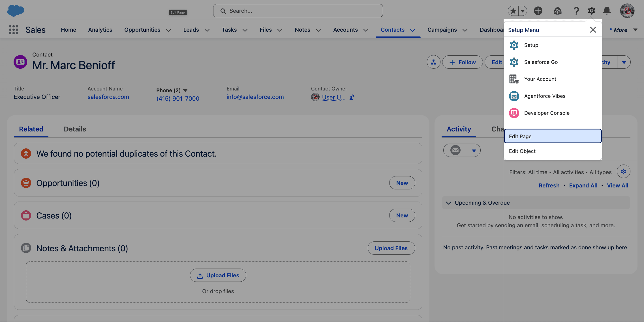Compose email via envelope icon in Activity
This screenshot has height=322, width=644.
coord(455,150)
